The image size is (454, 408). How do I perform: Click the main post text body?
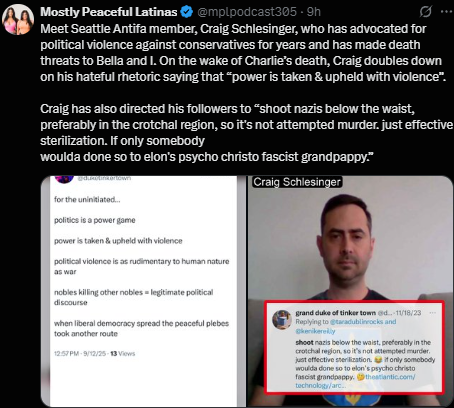click(x=246, y=93)
